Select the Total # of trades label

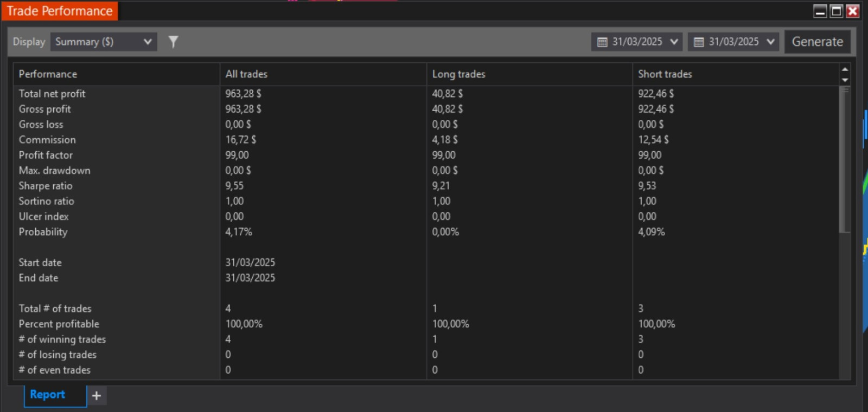pos(55,308)
